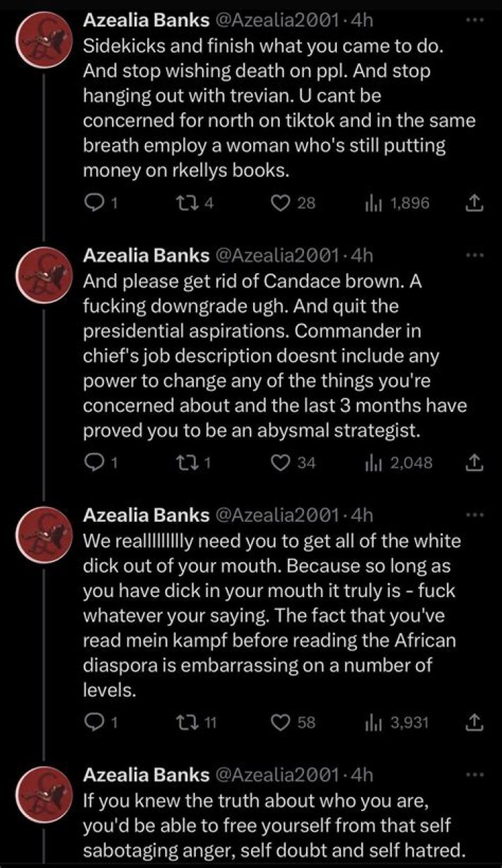Retweet the tweet about rkellys books
The width and height of the screenshot is (502, 868).
pos(185,203)
